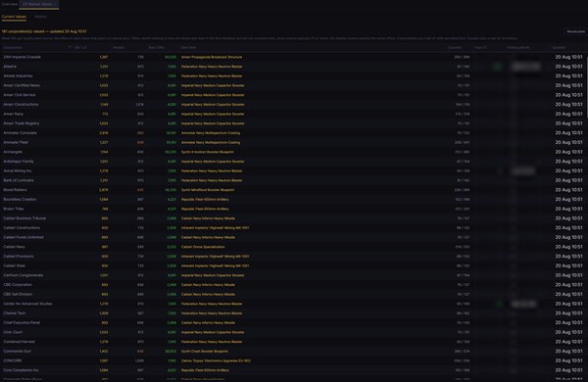Sort by the Best Offer column header
Screen dimensions: 588x382
(x=157, y=48)
